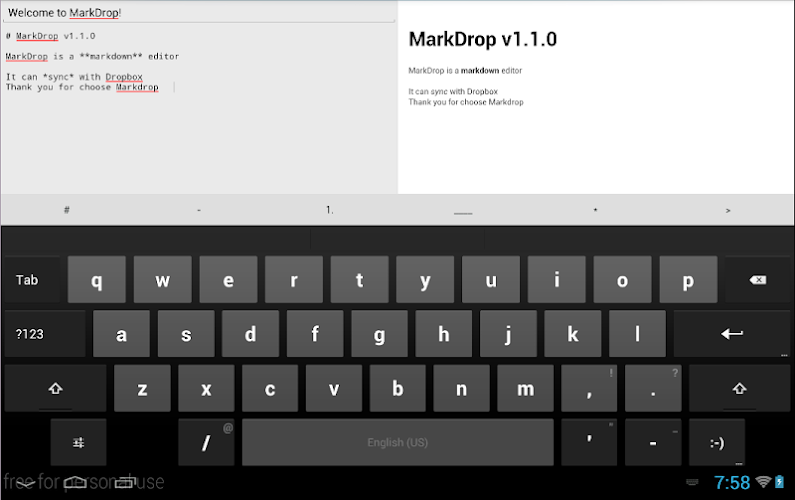This screenshot has width=795, height=500.
Task: Insert blockquote '>' shortcut
Action: coord(728,210)
